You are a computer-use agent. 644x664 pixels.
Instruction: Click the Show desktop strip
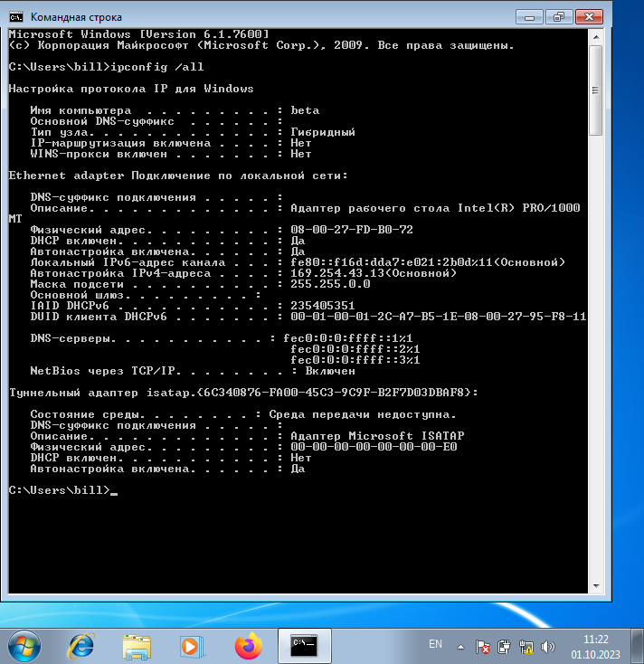coord(638,646)
